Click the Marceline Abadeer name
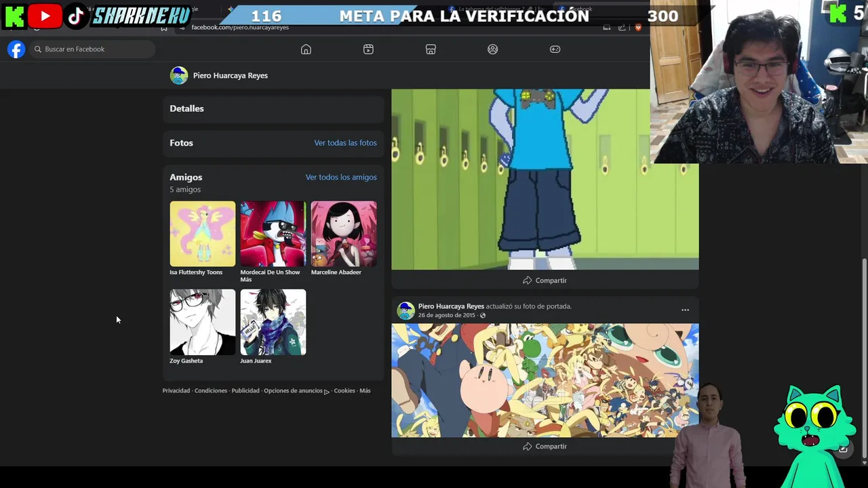Screen dimensions: 868x488 pos(336,272)
